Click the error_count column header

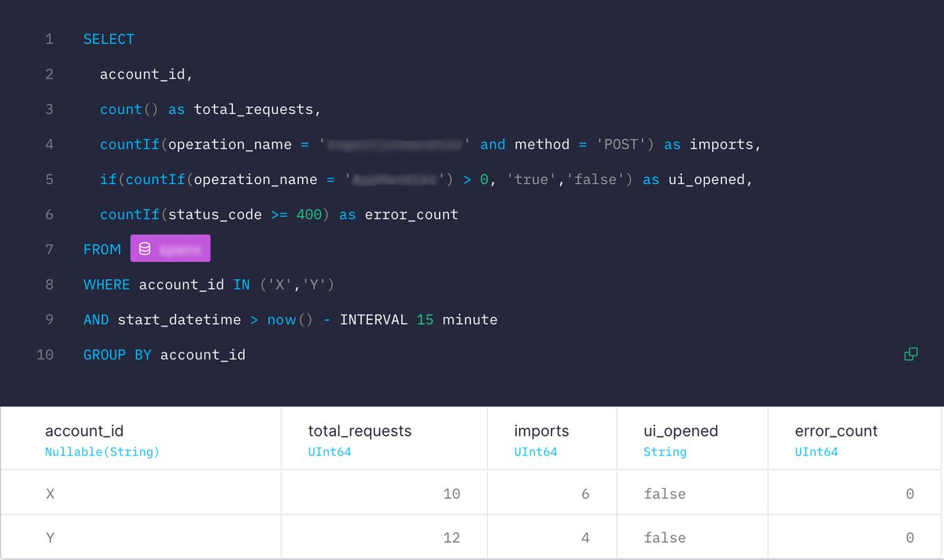(x=835, y=431)
